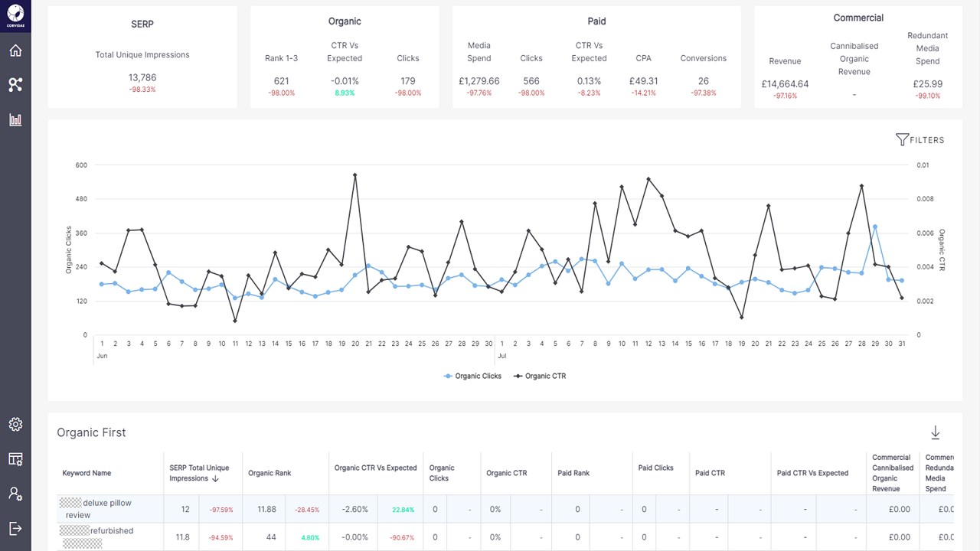Open the table settings icon in sidebar
This screenshot has height=551, width=980.
[x=15, y=459]
